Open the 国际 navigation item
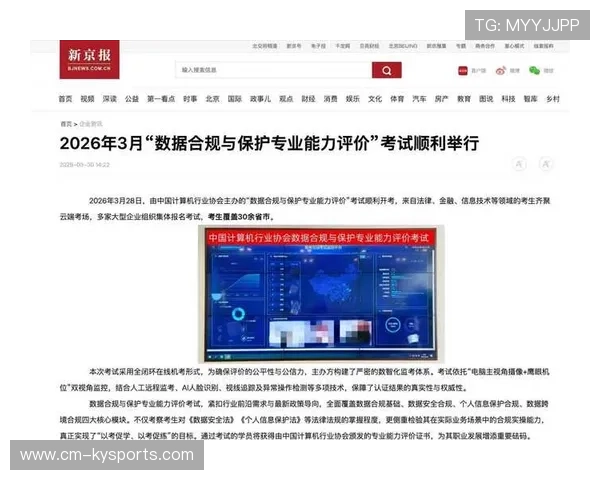The width and height of the screenshot is (600, 480). coord(235,99)
